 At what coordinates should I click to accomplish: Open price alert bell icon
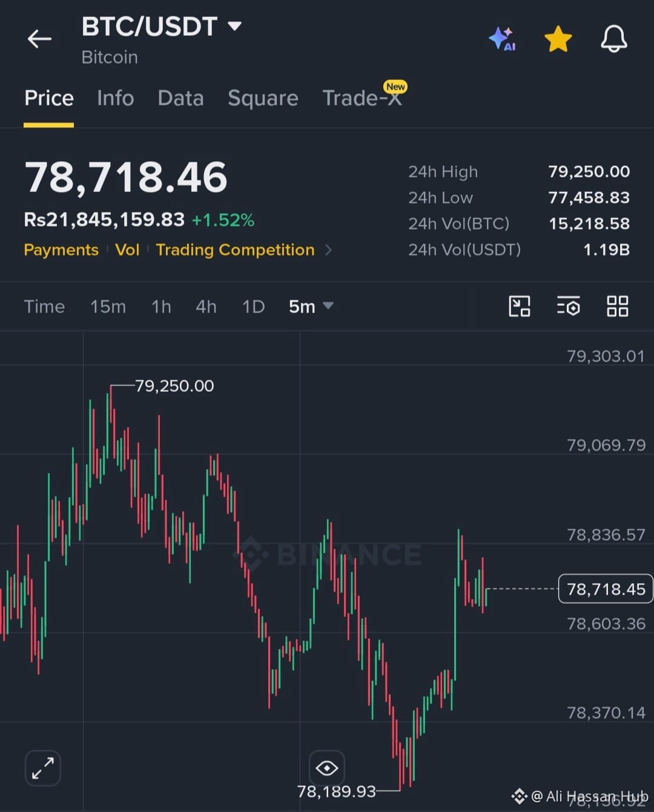[613, 39]
